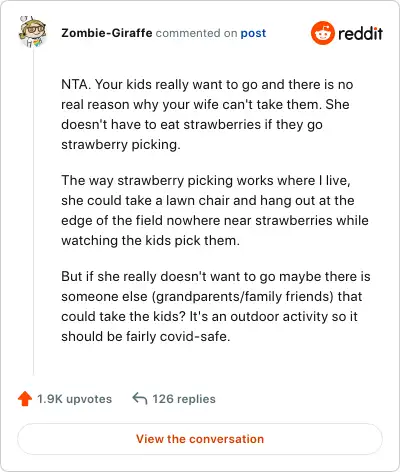Screen dimensions: 400x472
Task: Click the vertical thread line under the avatar
Action: tap(33, 212)
